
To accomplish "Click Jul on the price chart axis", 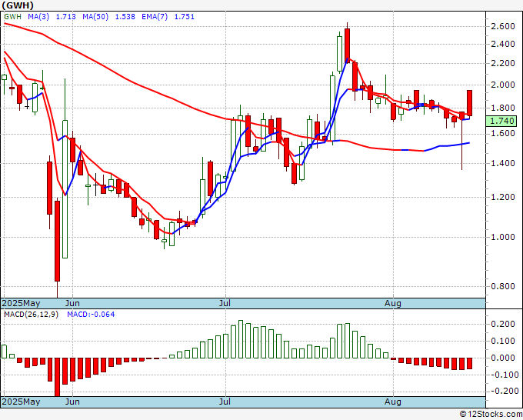I will click(225, 303).
